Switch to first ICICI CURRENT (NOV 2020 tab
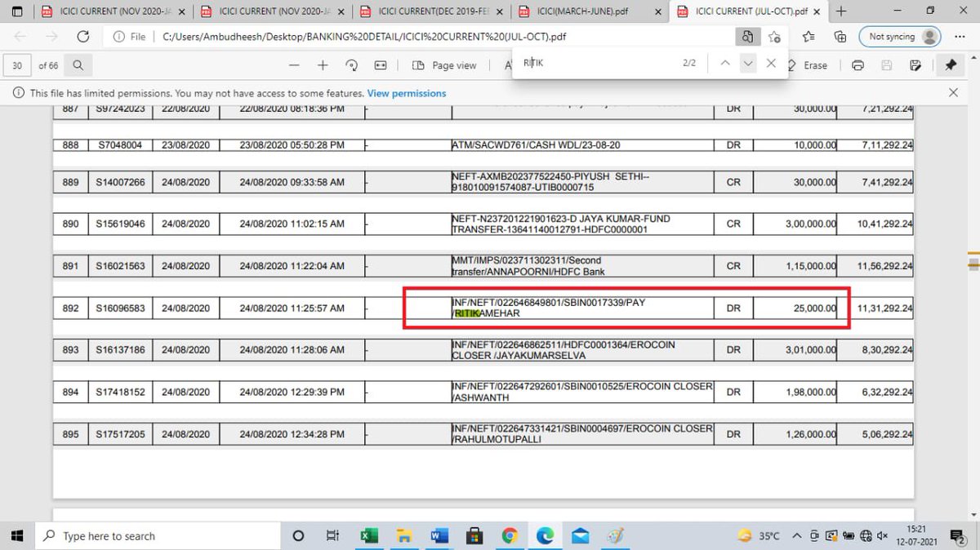This screenshot has width=980, height=550. [112, 11]
